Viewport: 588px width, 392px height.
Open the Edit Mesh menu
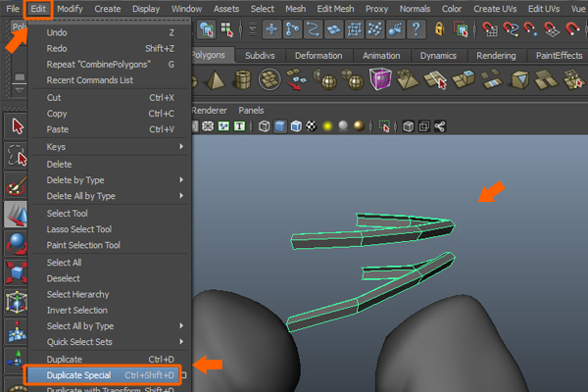tap(335, 9)
